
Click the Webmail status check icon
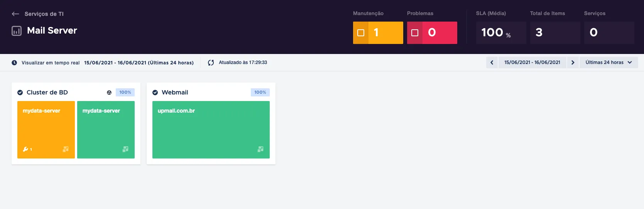pyautogui.click(x=155, y=93)
